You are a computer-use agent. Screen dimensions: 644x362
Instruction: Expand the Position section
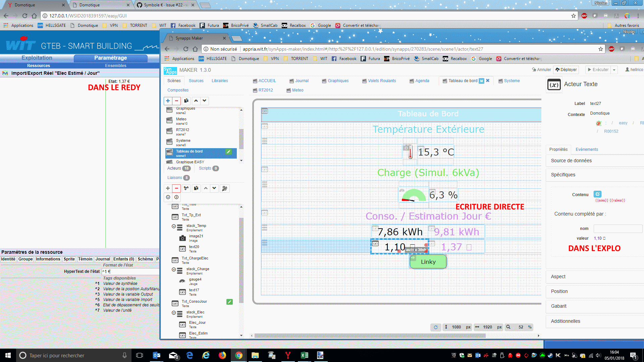[594, 291]
